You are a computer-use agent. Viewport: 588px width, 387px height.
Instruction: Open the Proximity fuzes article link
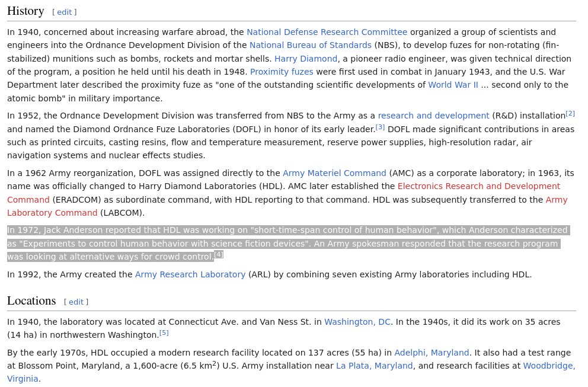pyautogui.click(x=282, y=72)
